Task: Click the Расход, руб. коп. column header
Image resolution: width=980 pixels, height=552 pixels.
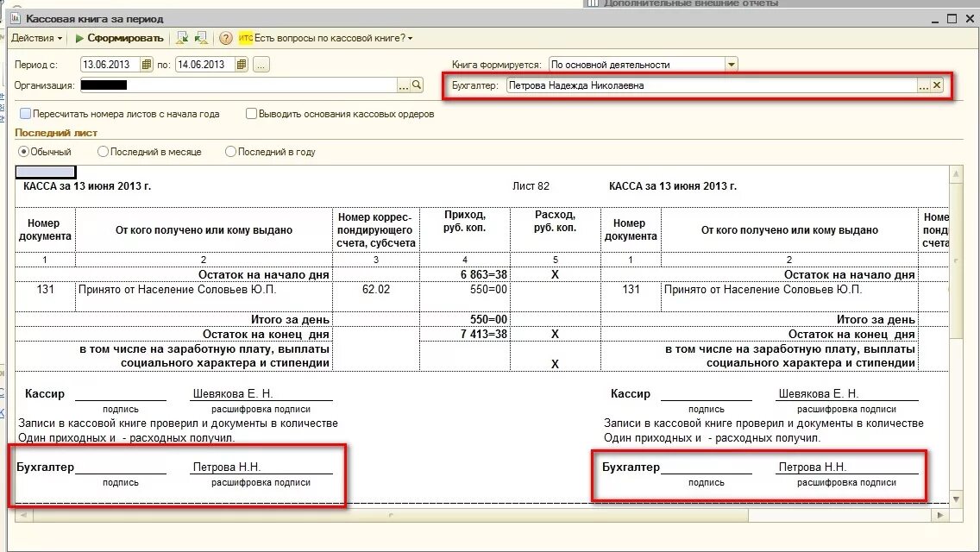Action: pyautogui.click(x=555, y=222)
